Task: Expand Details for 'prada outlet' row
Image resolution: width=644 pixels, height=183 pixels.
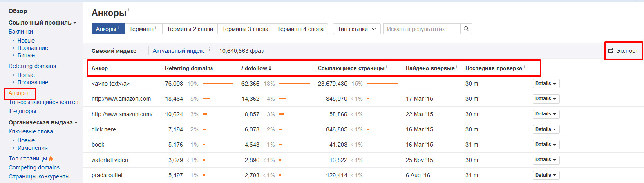Action: (x=546, y=175)
